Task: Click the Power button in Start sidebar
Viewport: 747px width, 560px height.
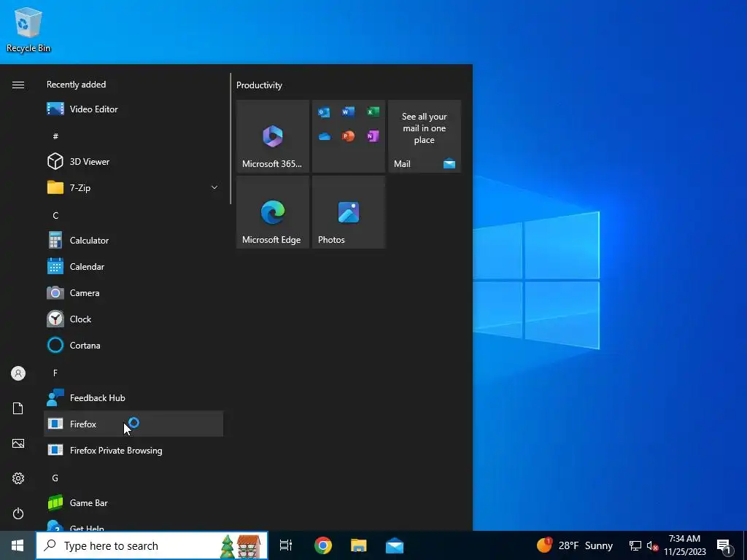Action: point(18,513)
